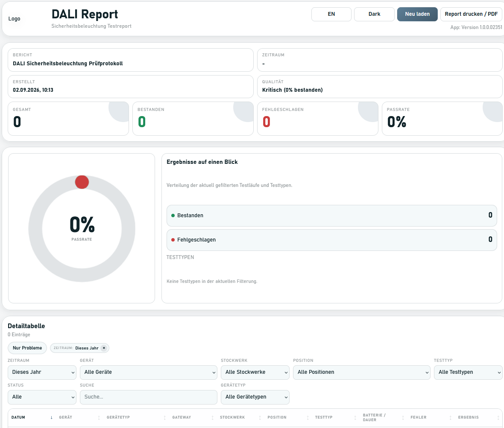The image size is (504, 428).
Task: Click the Gesamt summary card
Action: (x=68, y=119)
